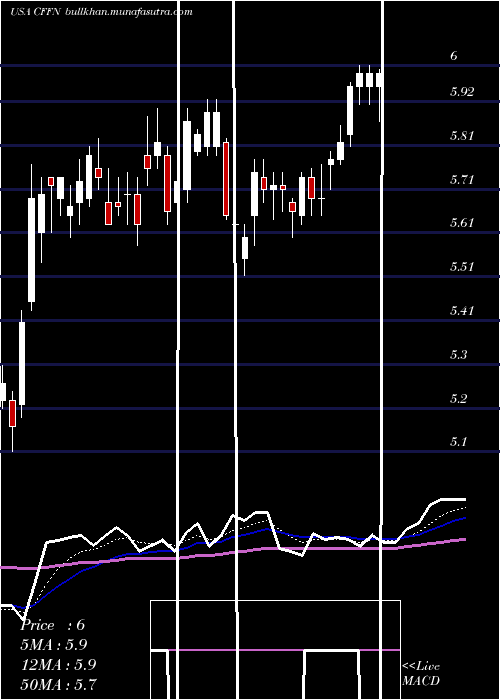Click the 5MA : 5.9 legend text
The height and width of the screenshot is (700, 500).
pos(54,645)
